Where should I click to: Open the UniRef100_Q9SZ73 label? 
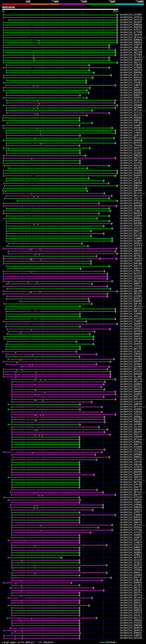[x=131, y=148]
